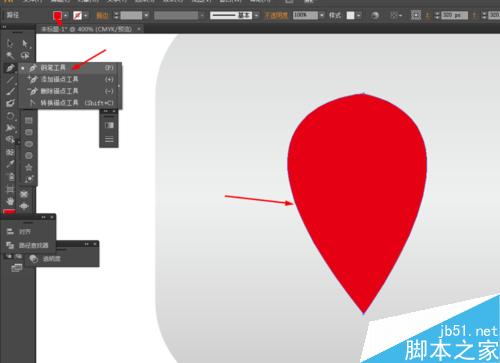Click the Transform reference point icon

[x=416, y=15]
